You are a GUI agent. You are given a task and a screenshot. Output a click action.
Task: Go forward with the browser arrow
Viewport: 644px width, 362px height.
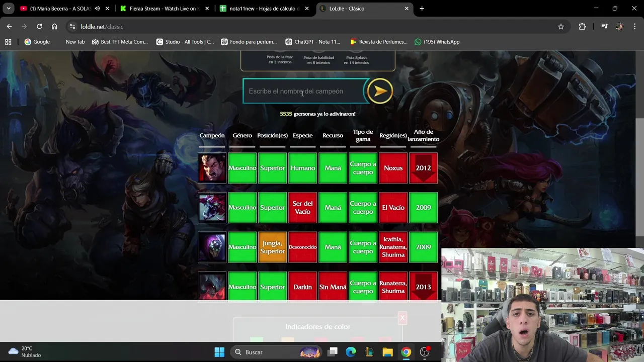[24, 27]
